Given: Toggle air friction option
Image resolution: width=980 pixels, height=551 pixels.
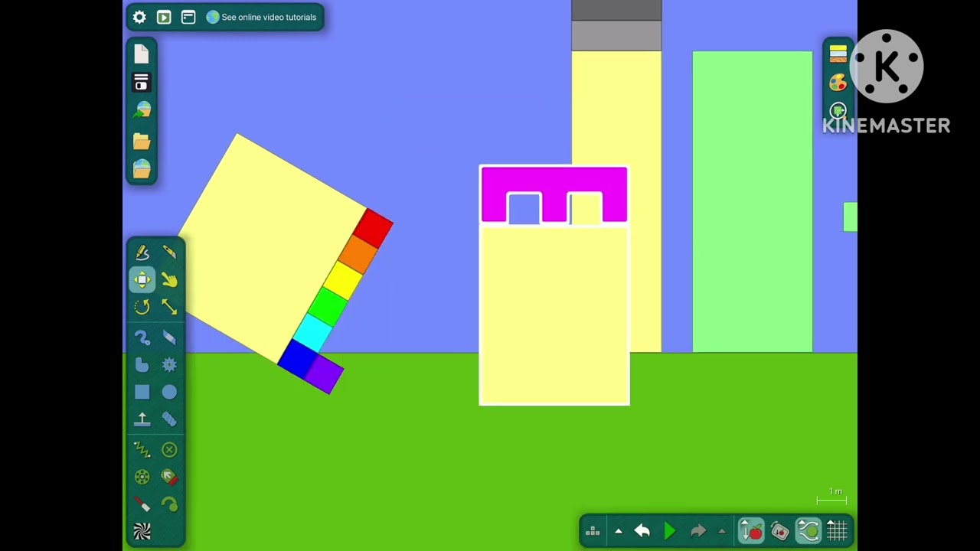Looking at the screenshot, I should click(808, 530).
